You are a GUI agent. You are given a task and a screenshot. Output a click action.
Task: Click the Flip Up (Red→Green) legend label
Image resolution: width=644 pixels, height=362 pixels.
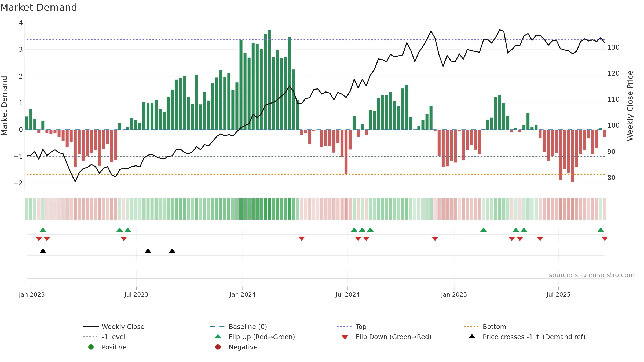[x=262, y=337]
